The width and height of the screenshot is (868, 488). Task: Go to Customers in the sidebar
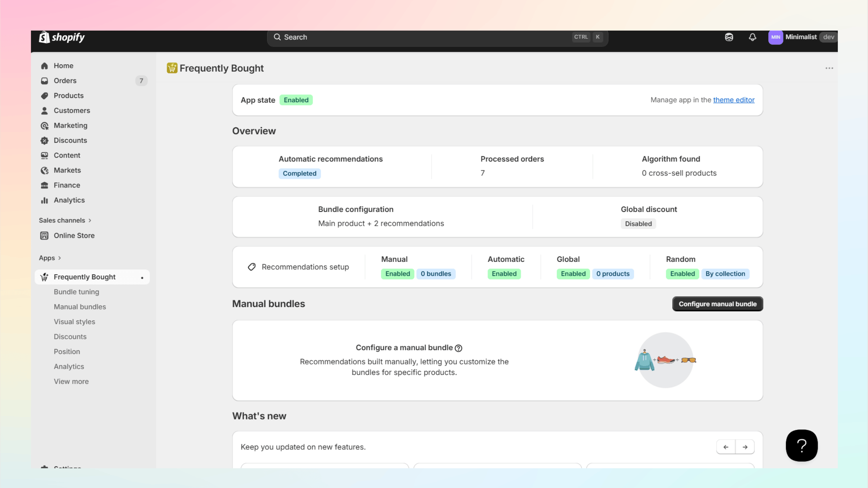pyautogui.click(x=92, y=111)
